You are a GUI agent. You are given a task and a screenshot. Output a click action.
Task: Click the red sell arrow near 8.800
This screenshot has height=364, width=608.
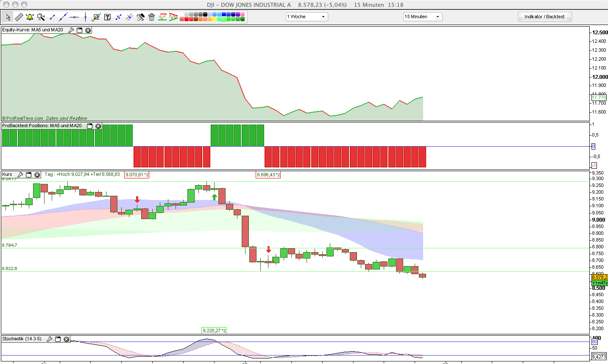(x=268, y=250)
